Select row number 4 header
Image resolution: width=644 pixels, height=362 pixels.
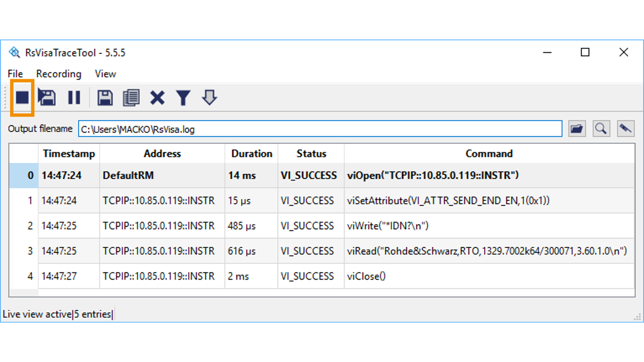pyautogui.click(x=24, y=276)
